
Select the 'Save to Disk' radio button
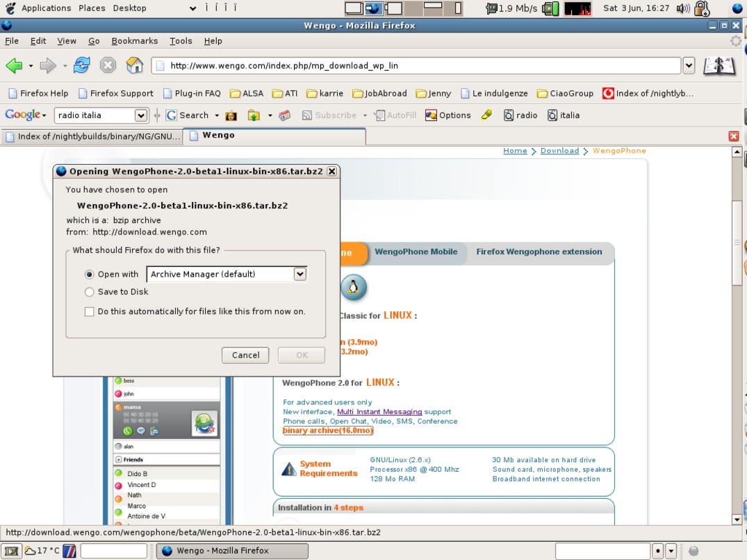89,292
